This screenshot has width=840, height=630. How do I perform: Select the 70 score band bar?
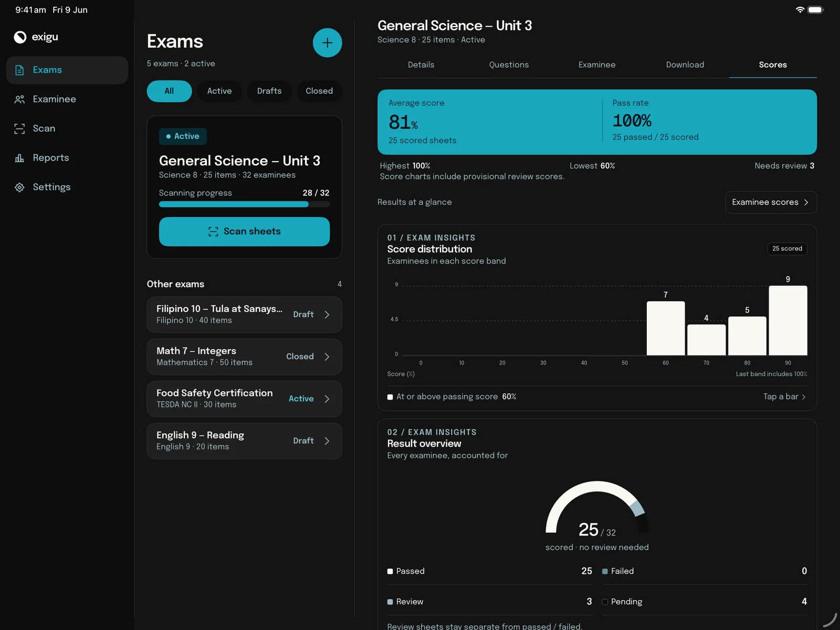[x=706, y=340]
